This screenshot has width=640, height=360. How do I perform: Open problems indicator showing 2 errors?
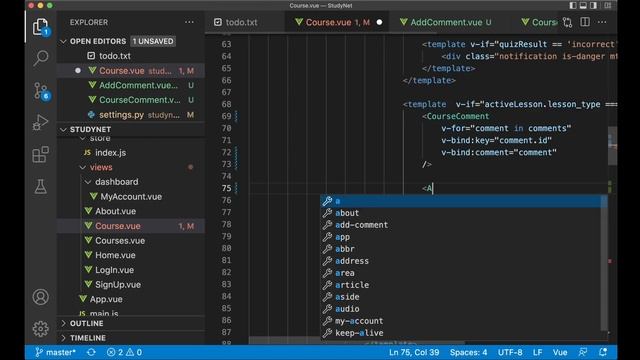tap(124, 352)
